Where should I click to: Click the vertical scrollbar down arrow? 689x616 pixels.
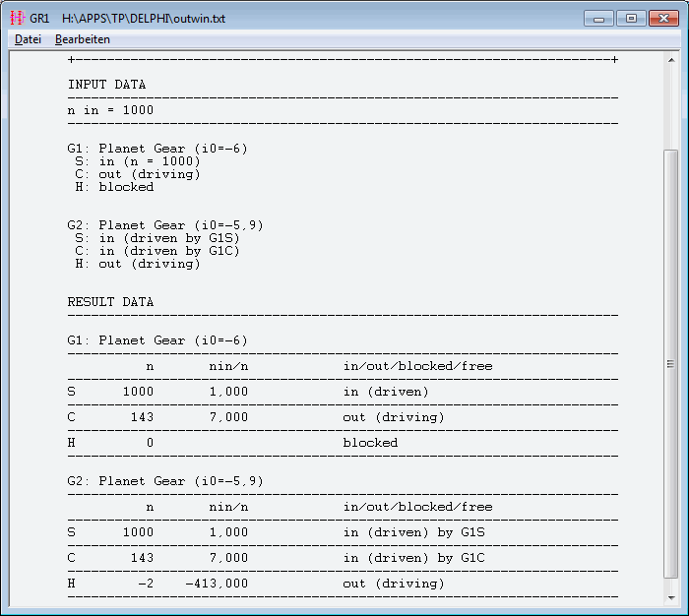(x=671, y=596)
